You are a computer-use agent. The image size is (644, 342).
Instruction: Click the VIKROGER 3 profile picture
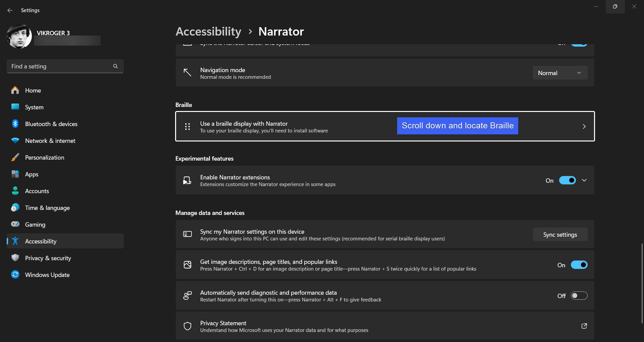click(x=19, y=36)
